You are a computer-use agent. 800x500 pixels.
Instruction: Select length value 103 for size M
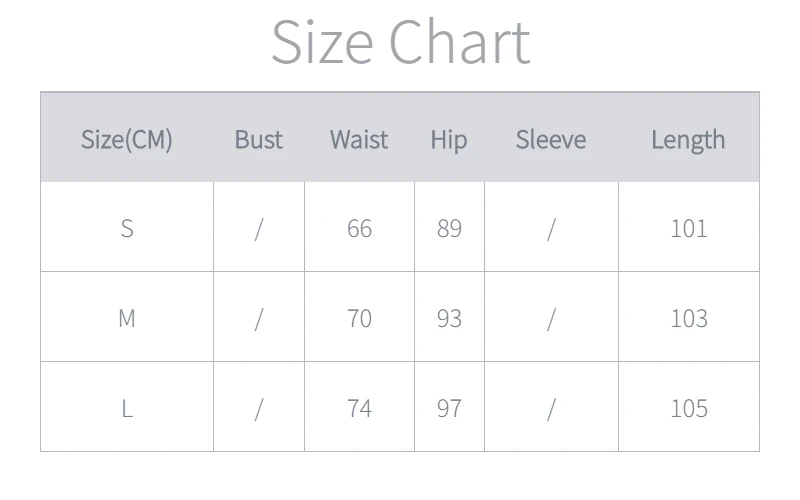[x=688, y=318]
